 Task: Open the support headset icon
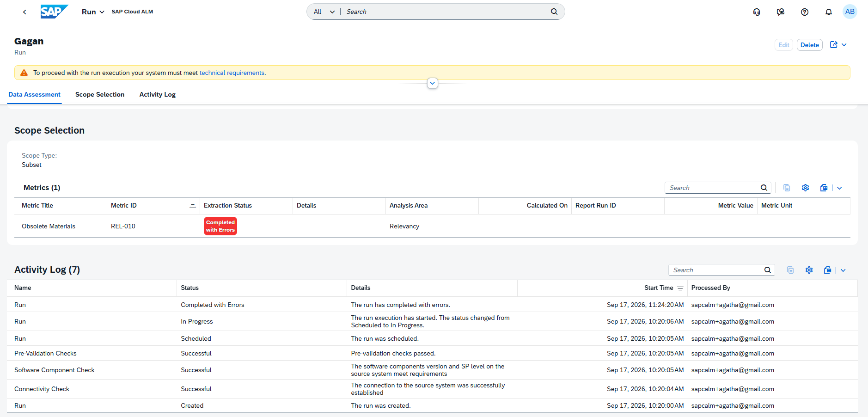pos(757,12)
